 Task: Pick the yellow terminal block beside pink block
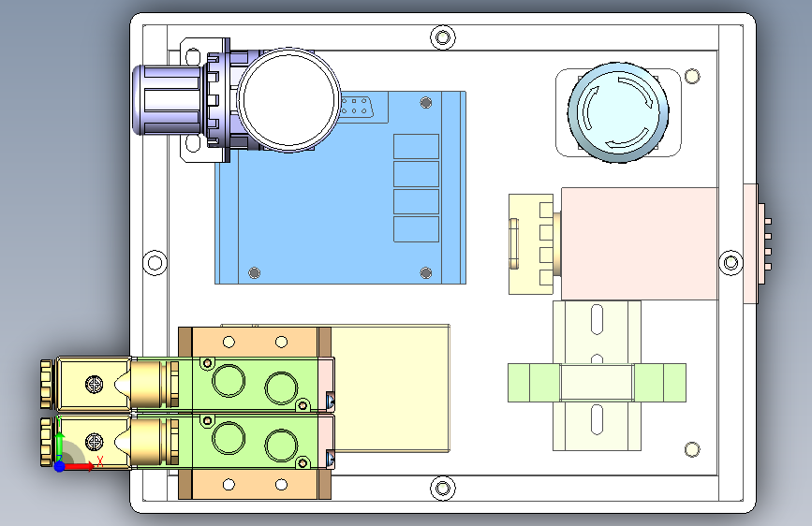pyautogui.click(x=531, y=244)
